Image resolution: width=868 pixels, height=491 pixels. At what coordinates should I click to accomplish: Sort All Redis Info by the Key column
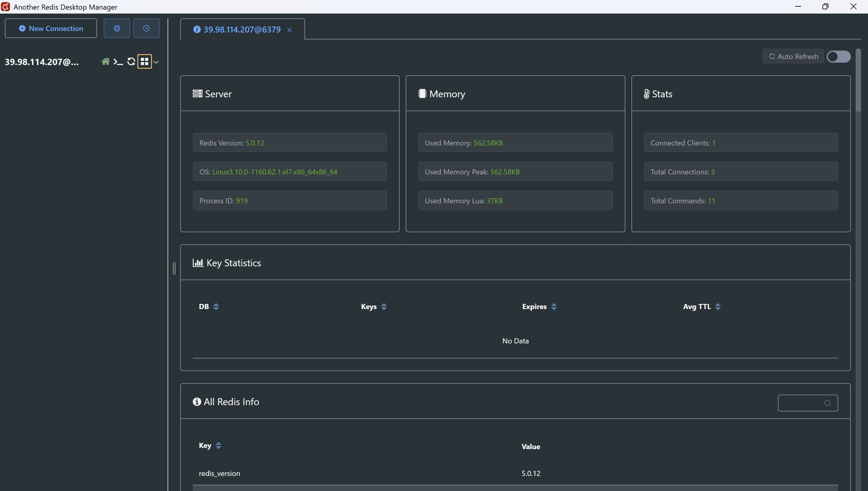coord(218,446)
